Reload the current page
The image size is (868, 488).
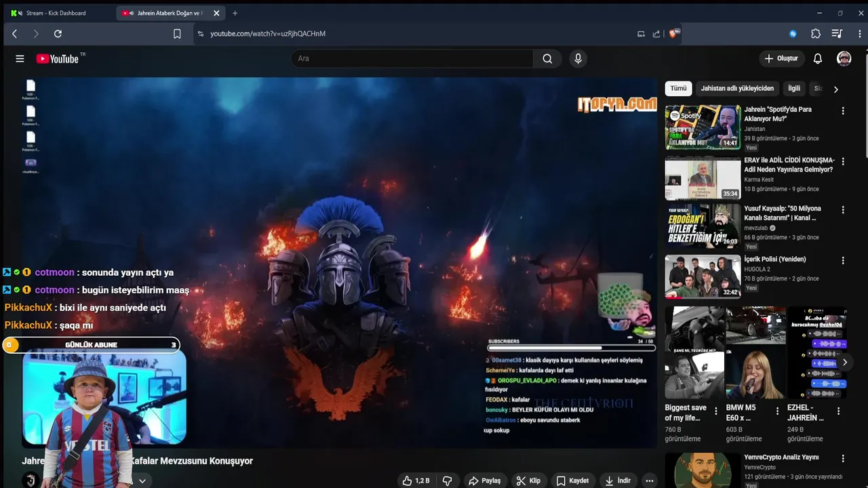coord(58,33)
